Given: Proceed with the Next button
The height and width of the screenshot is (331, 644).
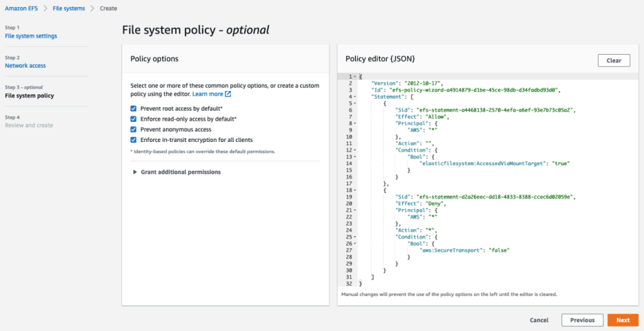Looking at the screenshot, I should (623, 320).
